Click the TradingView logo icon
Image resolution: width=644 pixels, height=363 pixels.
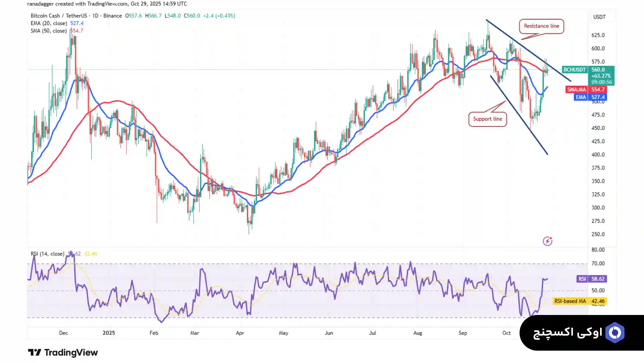pos(34,352)
